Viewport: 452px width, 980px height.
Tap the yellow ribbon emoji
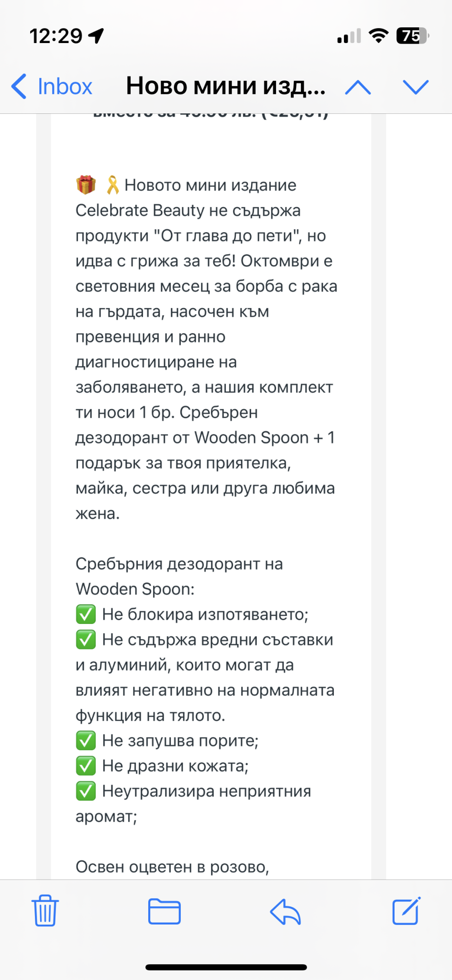(x=112, y=185)
